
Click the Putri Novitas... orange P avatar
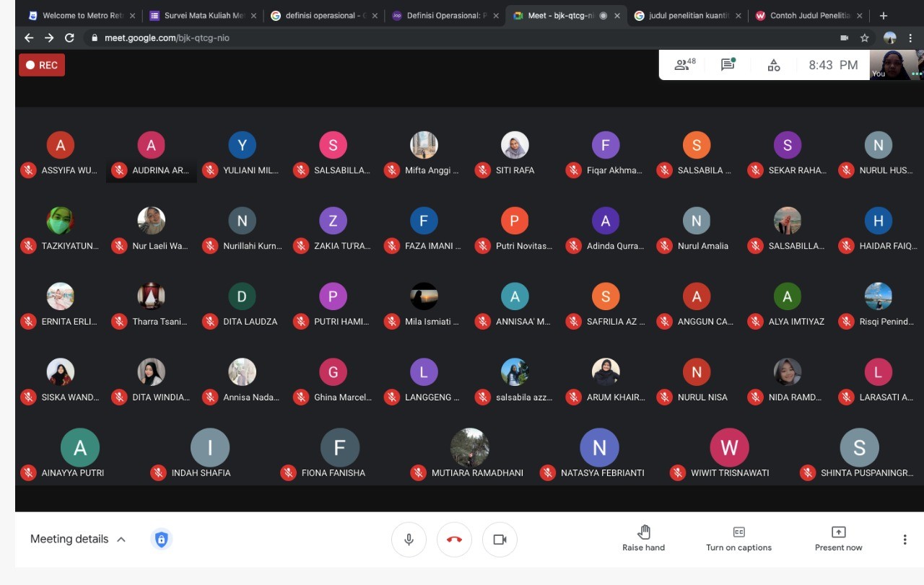pos(515,221)
